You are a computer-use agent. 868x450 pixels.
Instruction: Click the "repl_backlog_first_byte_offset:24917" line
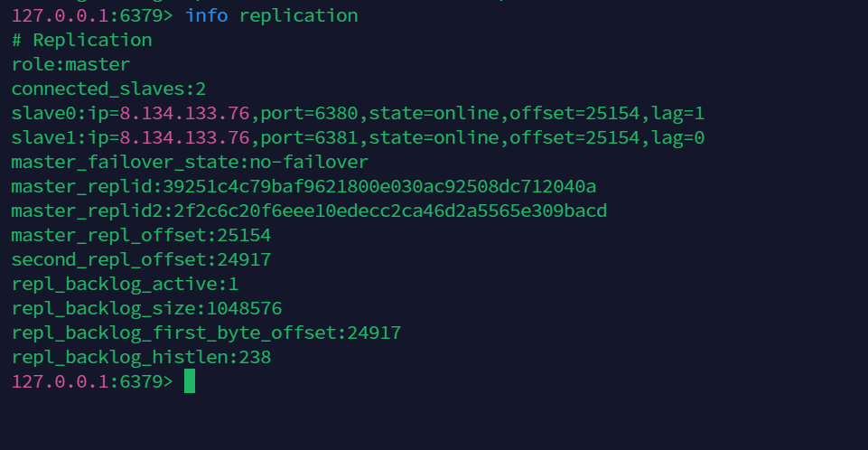click(x=206, y=333)
